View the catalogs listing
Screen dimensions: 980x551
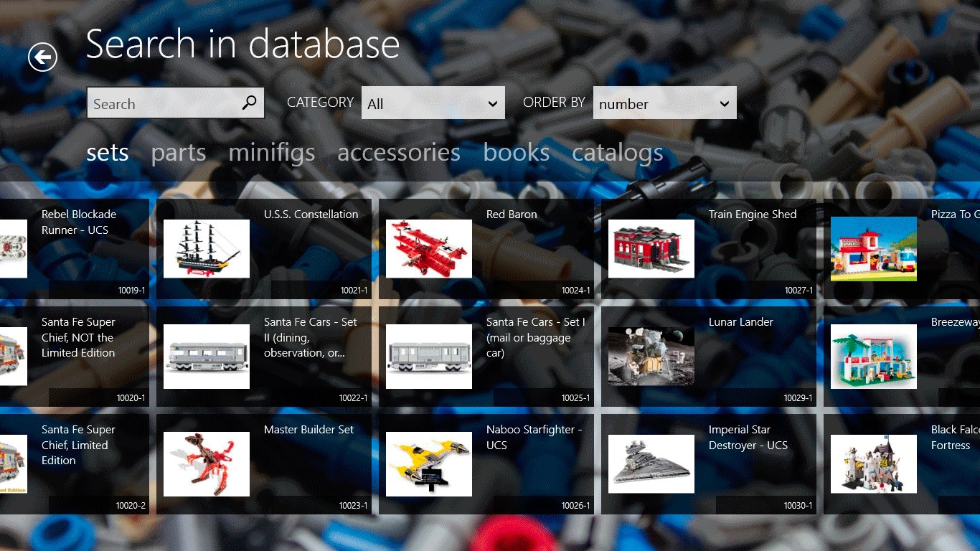617,152
